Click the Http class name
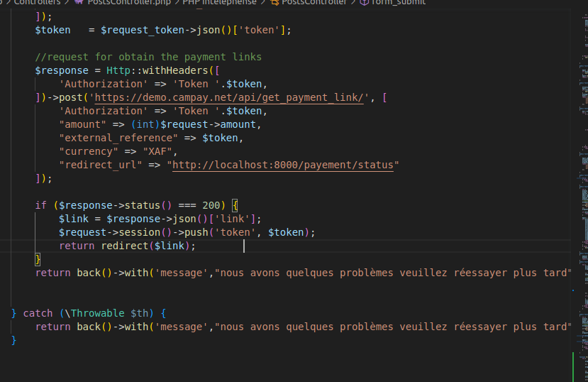 (x=118, y=70)
